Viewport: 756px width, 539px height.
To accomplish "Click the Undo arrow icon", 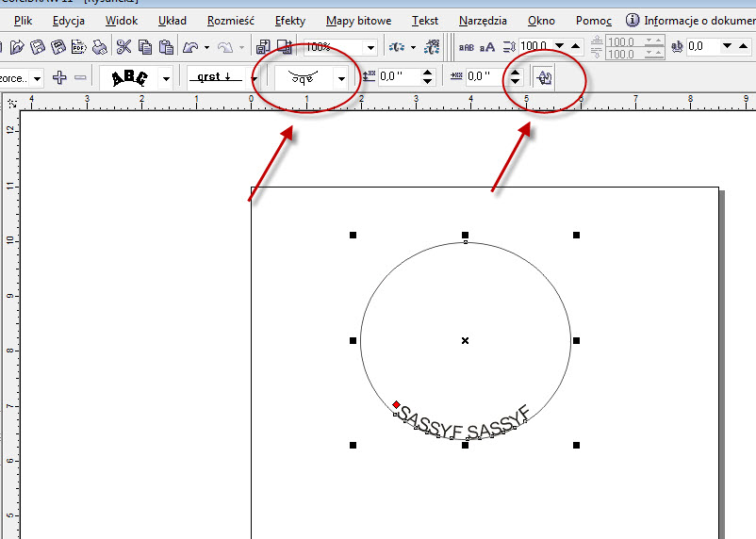I will tap(191, 46).
